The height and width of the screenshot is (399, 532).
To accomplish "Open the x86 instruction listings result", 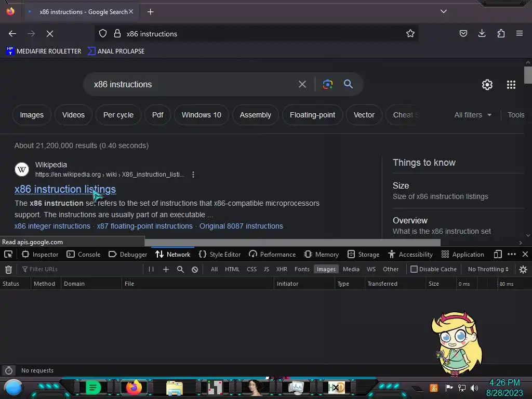I will 65,189.
